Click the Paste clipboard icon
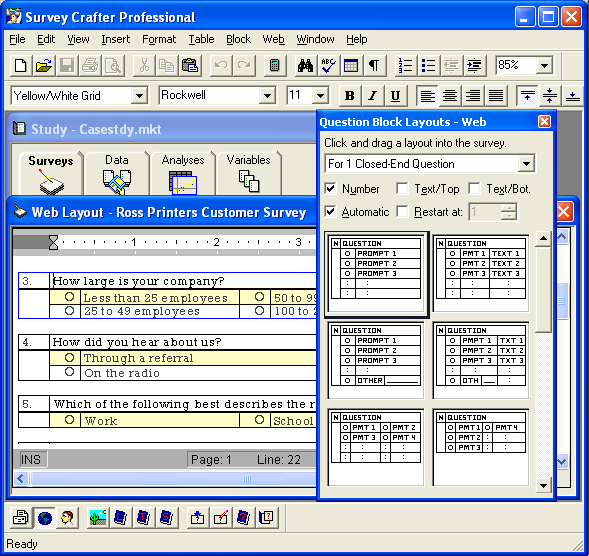 190,66
